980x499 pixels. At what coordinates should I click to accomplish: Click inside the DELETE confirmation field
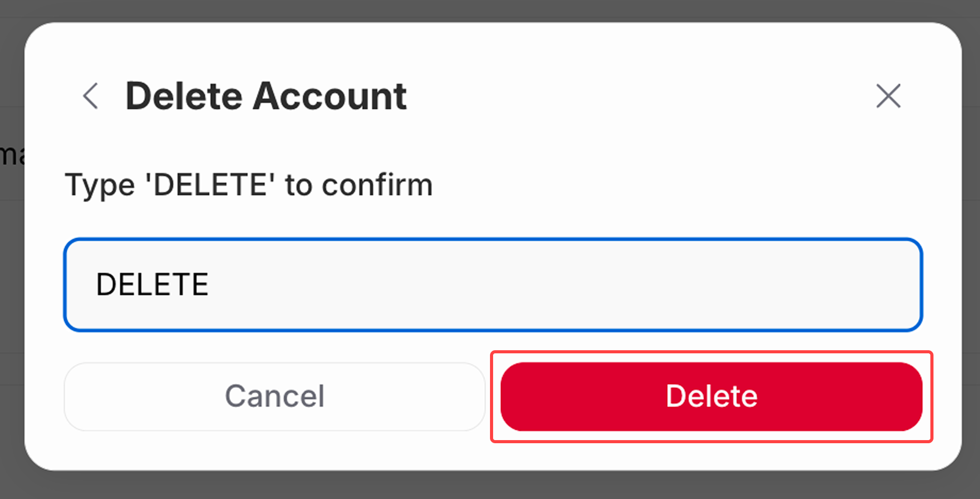pos(491,285)
